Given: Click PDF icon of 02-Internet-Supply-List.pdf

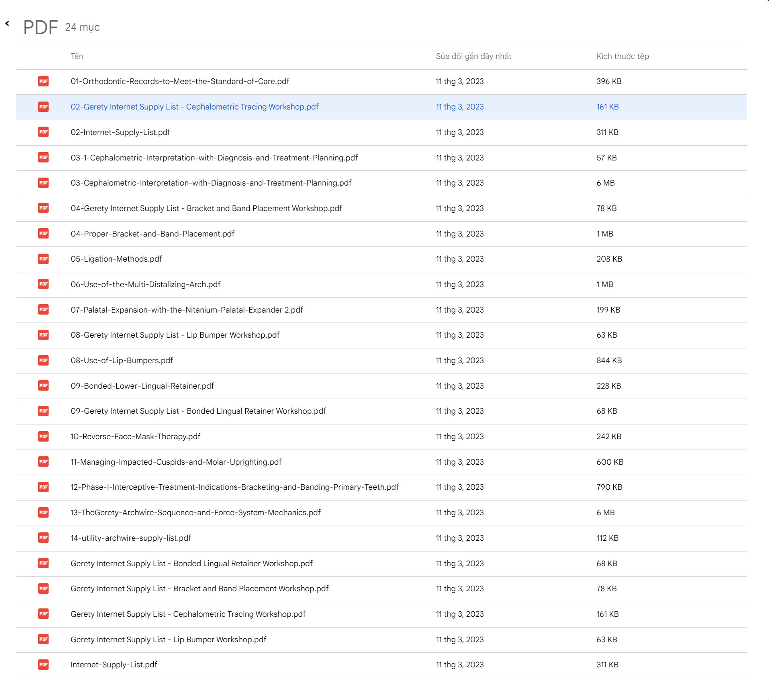Looking at the screenshot, I should coord(43,132).
